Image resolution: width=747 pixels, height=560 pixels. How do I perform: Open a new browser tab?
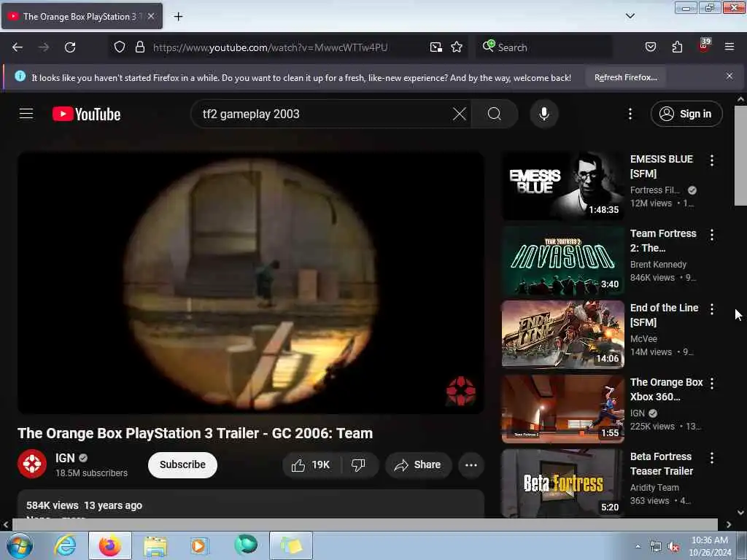coord(178,17)
